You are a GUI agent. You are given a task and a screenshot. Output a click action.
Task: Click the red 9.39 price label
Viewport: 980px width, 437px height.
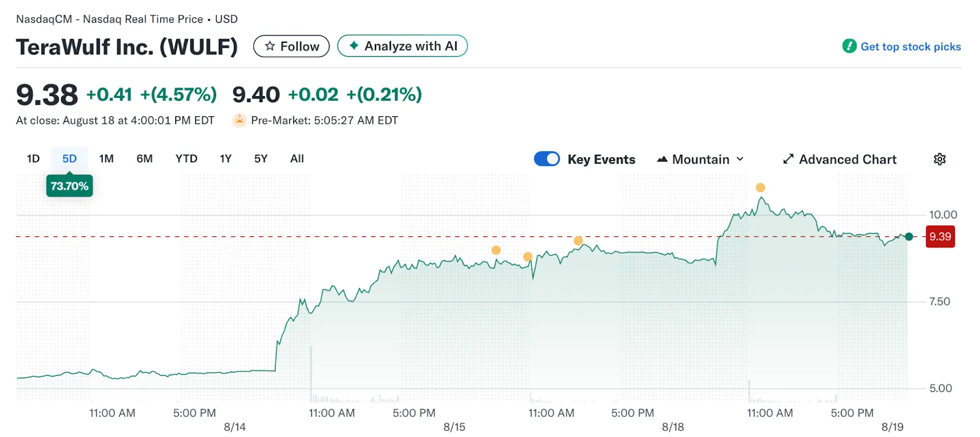[940, 237]
